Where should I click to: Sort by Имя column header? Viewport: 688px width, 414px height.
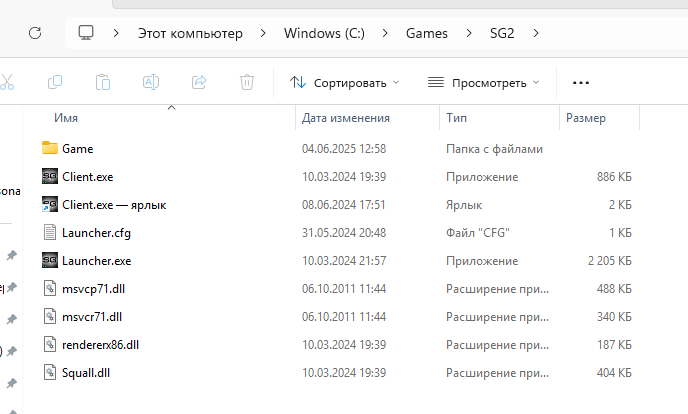[x=66, y=118]
